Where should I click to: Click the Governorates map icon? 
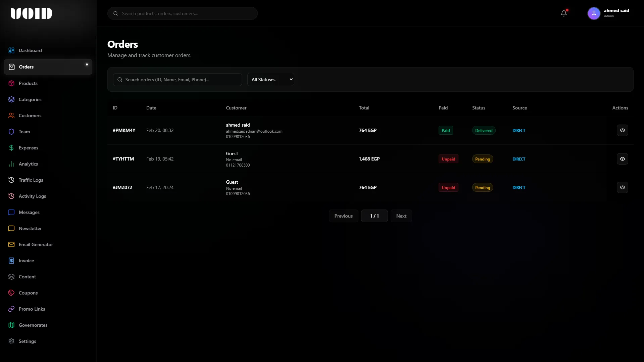11,325
